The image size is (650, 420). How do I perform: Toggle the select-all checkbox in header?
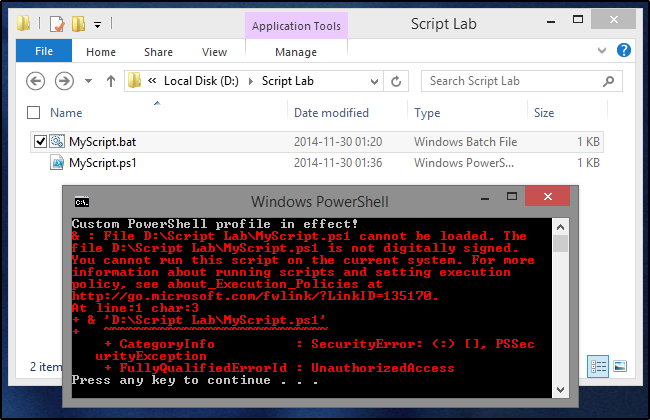pos(34,113)
